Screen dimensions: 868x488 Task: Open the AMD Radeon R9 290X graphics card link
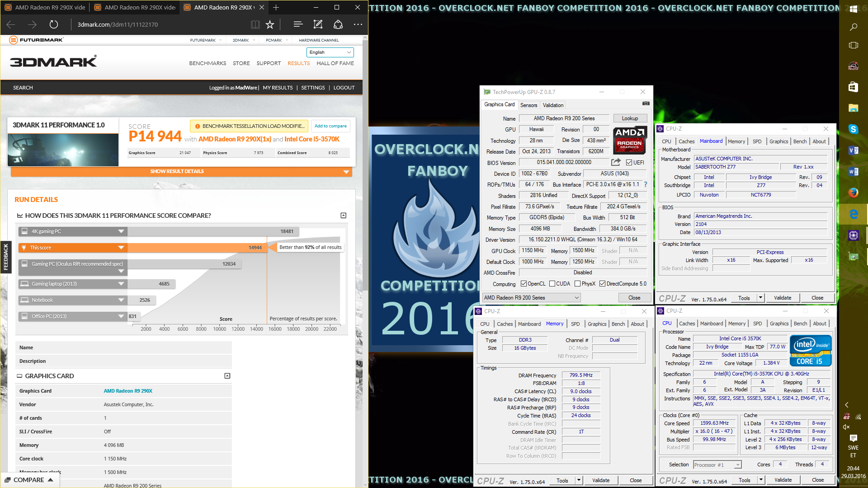pos(128,391)
